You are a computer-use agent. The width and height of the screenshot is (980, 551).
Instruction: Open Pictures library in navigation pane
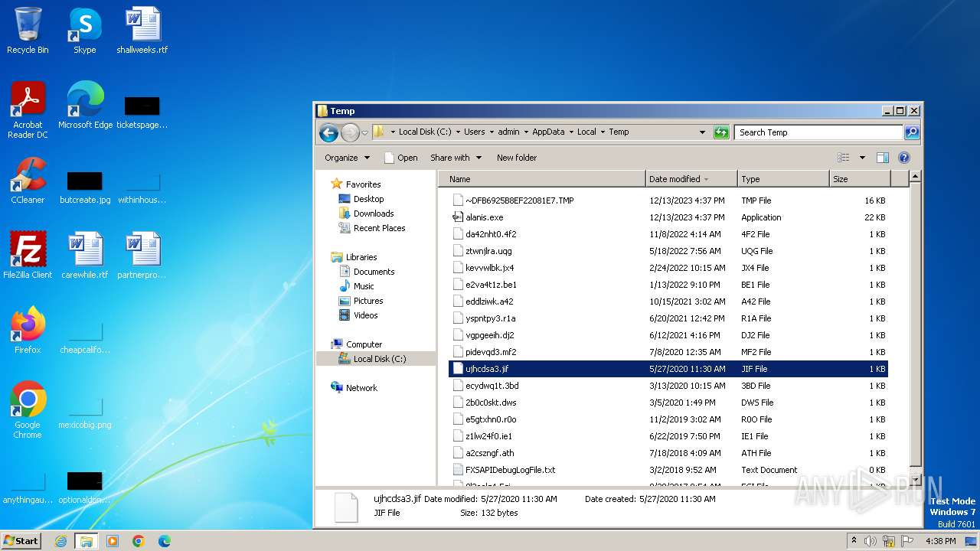(x=368, y=301)
